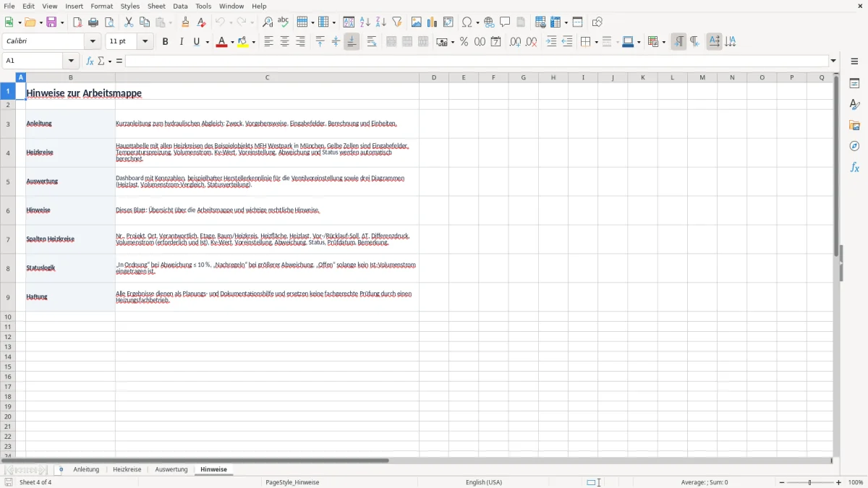The height and width of the screenshot is (488, 868).
Task: Insert comment icon
Action: coord(505,22)
